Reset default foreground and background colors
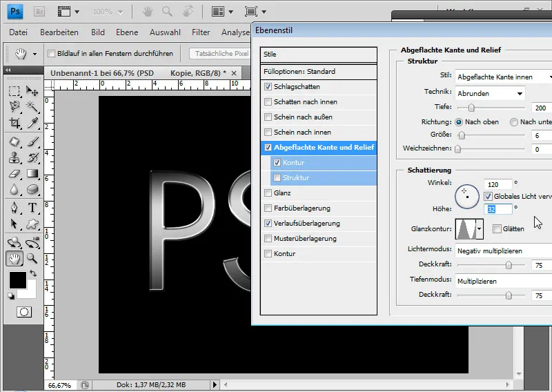This screenshot has width=552, height=392. pos(11,296)
